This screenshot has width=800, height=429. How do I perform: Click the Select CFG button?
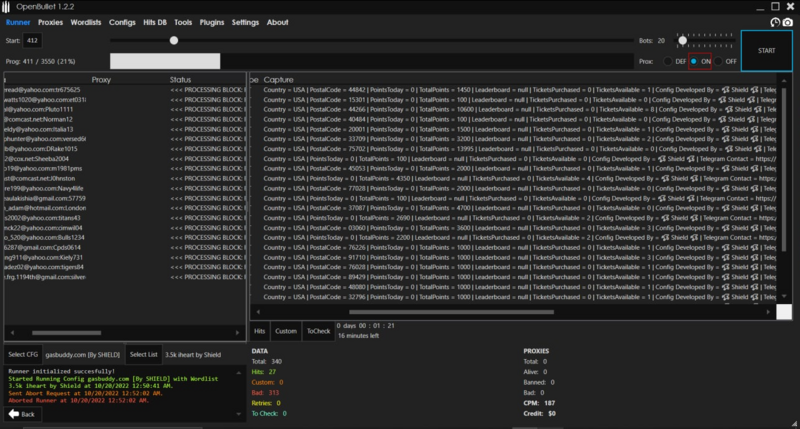pos(23,355)
